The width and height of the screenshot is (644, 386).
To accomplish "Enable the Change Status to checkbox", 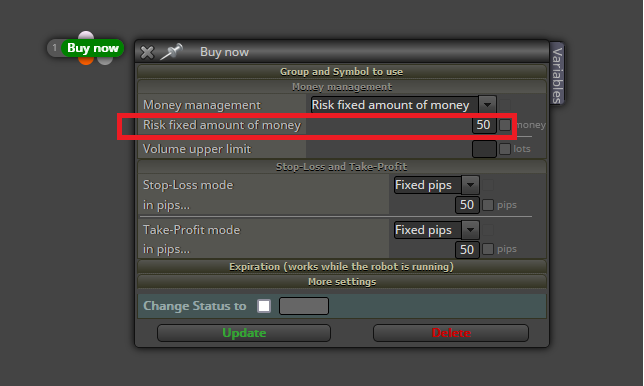I will tap(264, 306).
